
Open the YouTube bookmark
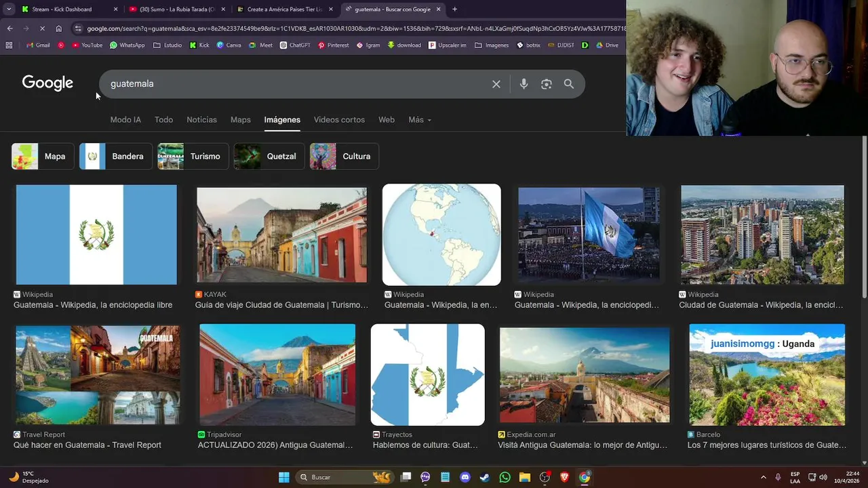coord(86,45)
